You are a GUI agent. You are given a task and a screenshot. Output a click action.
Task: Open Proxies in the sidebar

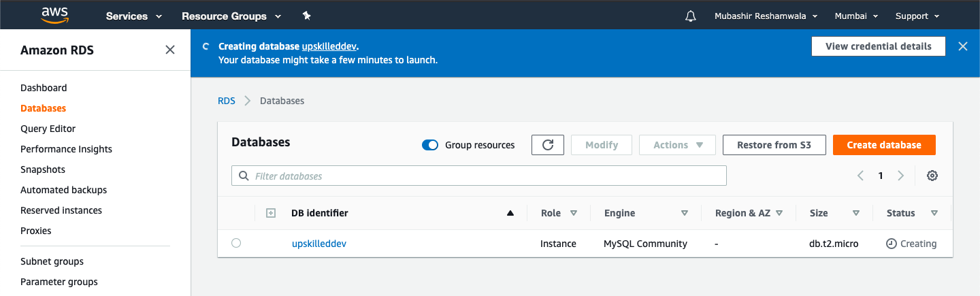coord(36,231)
